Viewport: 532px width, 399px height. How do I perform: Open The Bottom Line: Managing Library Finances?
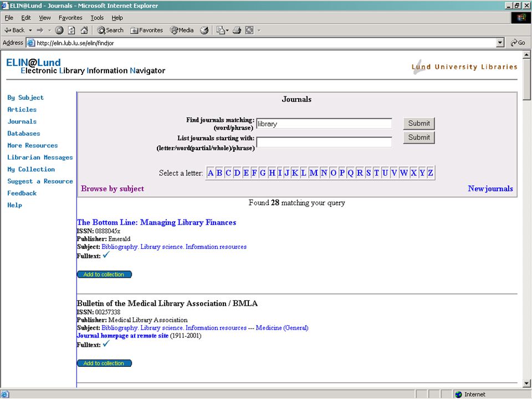(x=156, y=223)
